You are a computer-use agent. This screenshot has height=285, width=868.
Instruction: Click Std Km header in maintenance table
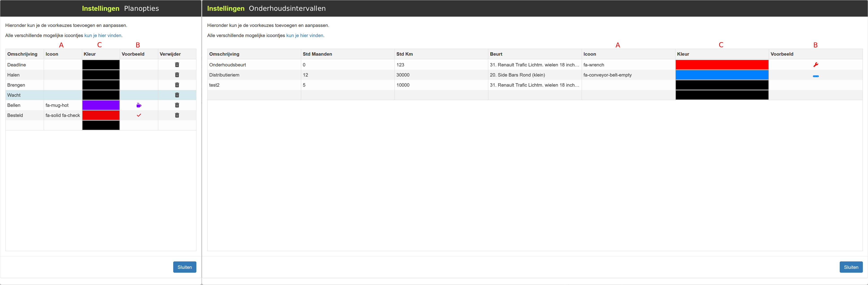click(404, 54)
